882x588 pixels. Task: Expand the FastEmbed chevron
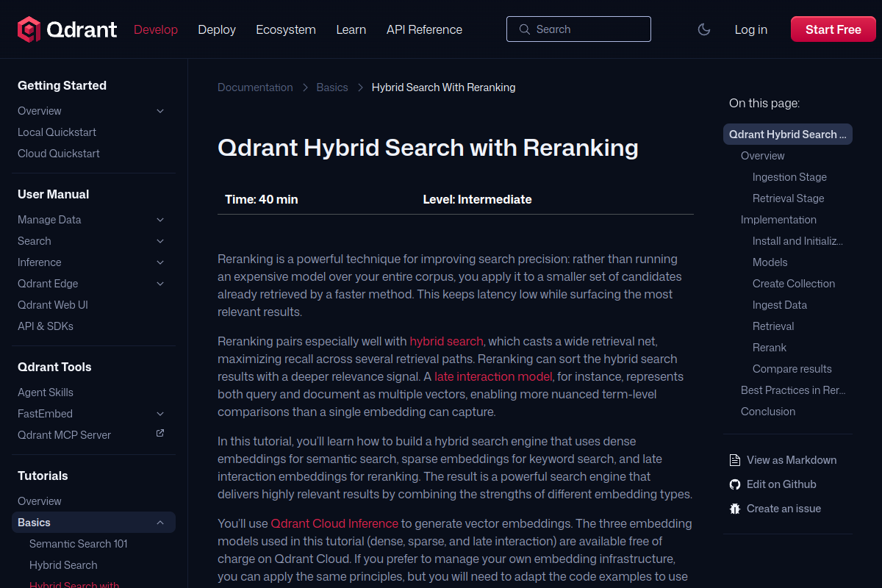tap(160, 414)
